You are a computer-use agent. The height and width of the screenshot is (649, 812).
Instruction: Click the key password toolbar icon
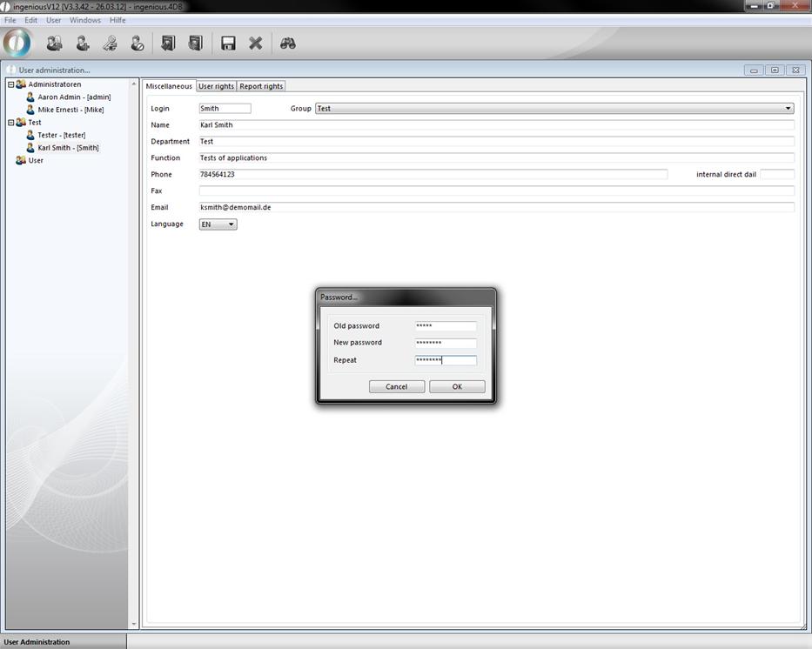coord(110,43)
